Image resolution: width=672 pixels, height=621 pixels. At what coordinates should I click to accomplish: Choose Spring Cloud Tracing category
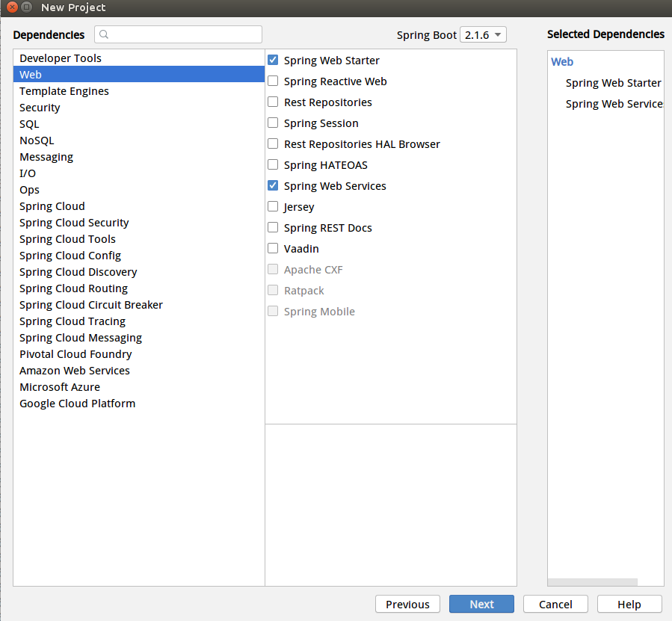139,321
